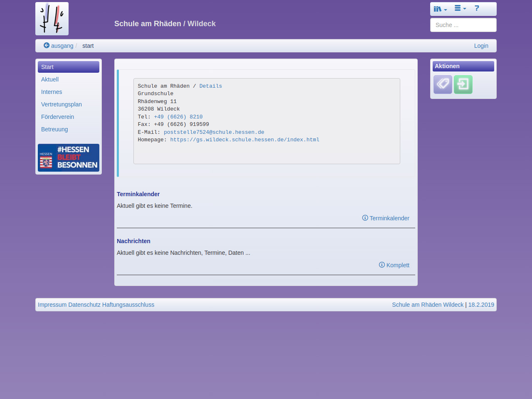Click the school email address
The width and height of the screenshot is (532, 399).
click(x=214, y=132)
